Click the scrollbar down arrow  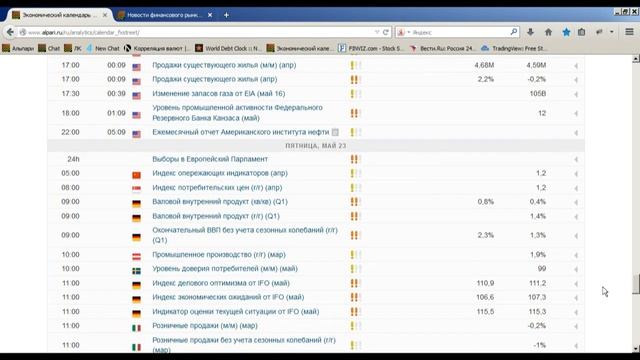click(636, 348)
